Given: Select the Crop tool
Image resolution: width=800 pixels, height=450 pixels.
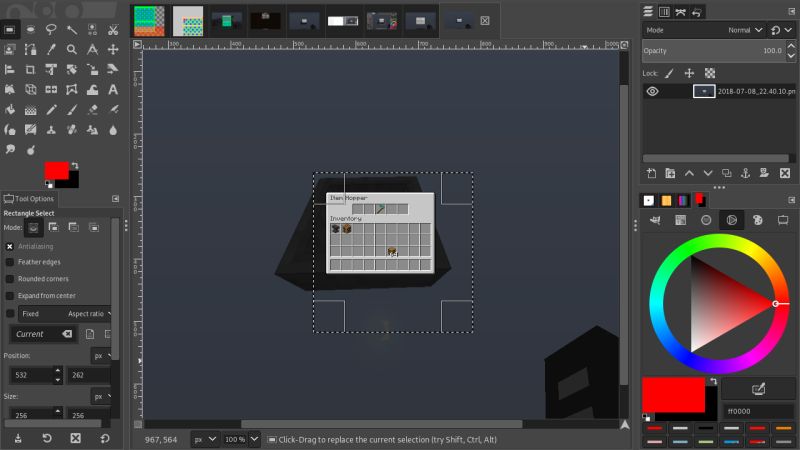Looking at the screenshot, I should coord(31,69).
